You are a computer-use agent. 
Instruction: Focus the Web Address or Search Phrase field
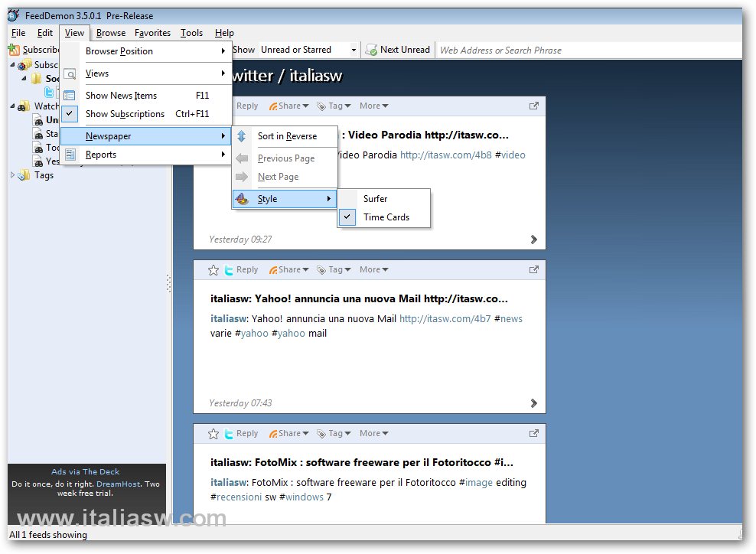588,50
